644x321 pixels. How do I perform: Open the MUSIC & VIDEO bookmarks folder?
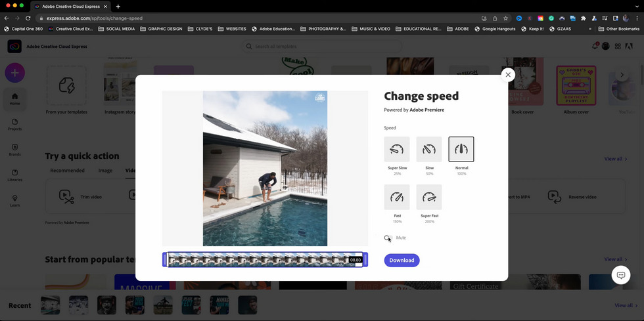pyautogui.click(x=371, y=29)
